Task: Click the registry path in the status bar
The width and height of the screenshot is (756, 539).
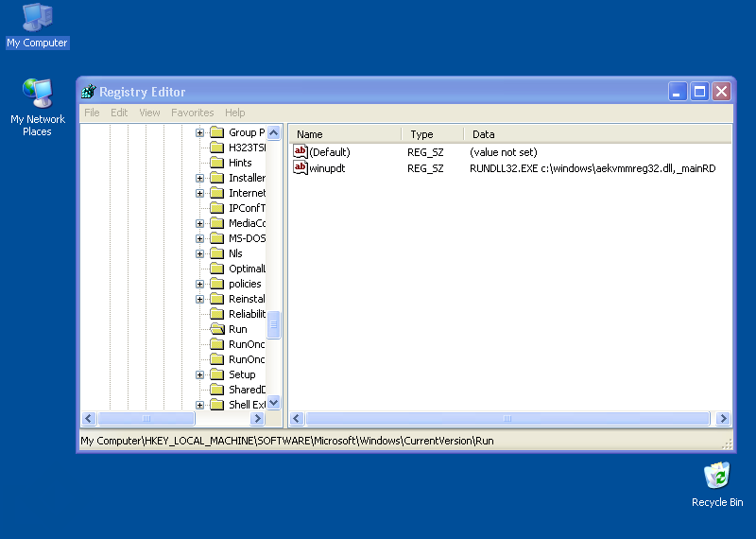Action: pyautogui.click(x=287, y=441)
